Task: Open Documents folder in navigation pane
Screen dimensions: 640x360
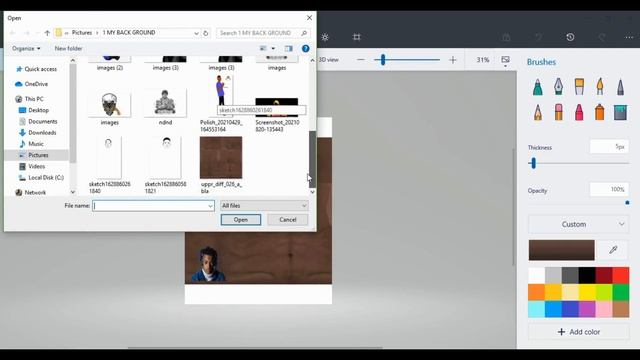Action: click(x=42, y=121)
